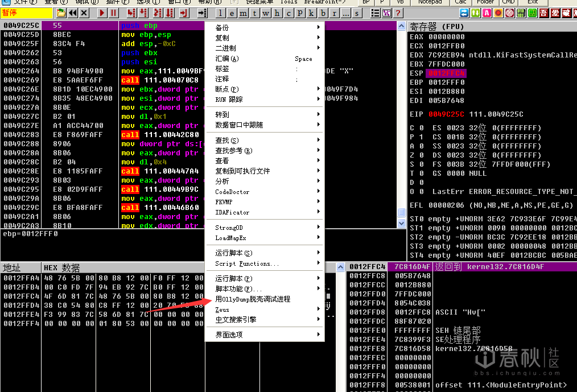The width and height of the screenshot is (577, 392).
Task: Open the CPU window via the C button
Action: pyautogui.click(x=288, y=13)
